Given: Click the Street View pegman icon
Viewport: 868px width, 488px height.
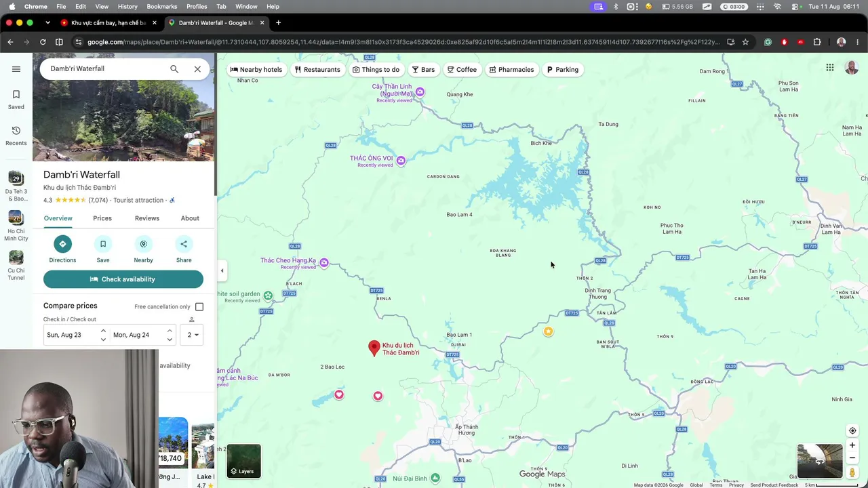Looking at the screenshot, I should click(852, 472).
